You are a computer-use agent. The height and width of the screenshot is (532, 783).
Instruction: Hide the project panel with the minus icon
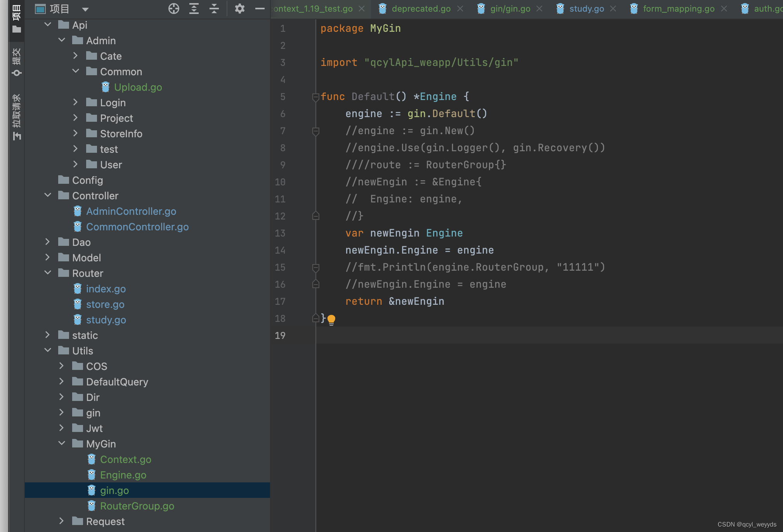260,9
